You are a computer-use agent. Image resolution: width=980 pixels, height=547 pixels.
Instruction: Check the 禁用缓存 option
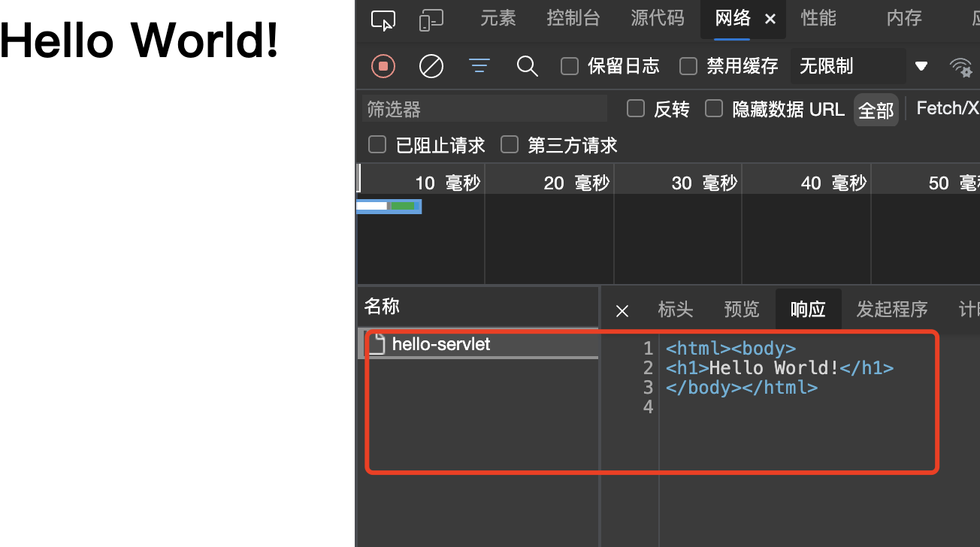click(x=688, y=67)
